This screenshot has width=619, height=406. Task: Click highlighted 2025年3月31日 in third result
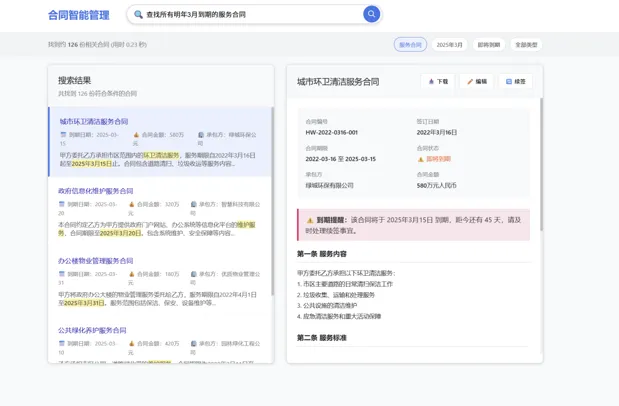point(84,303)
